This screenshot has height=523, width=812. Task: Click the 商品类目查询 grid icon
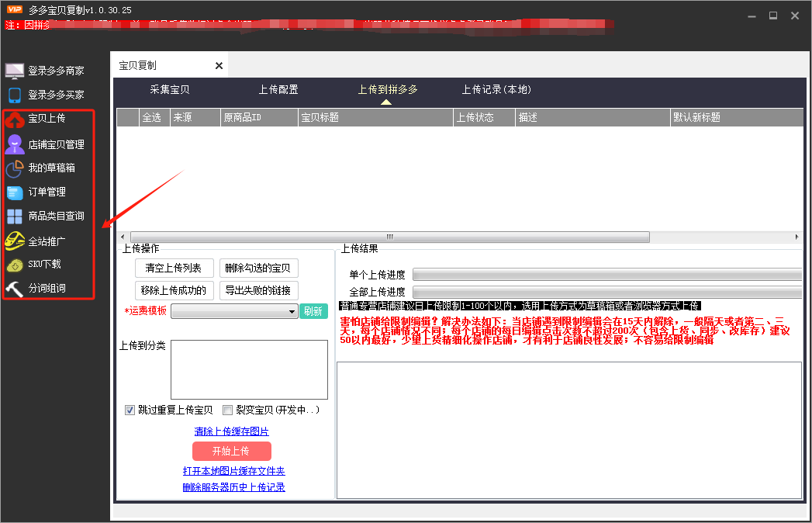[x=15, y=216]
